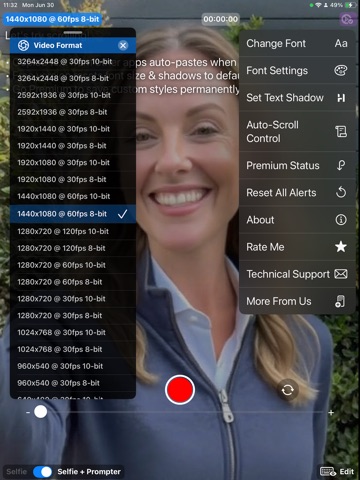Select 3264x2448 @ 30fps 8-bit

pyautogui.click(x=73, y=78)
